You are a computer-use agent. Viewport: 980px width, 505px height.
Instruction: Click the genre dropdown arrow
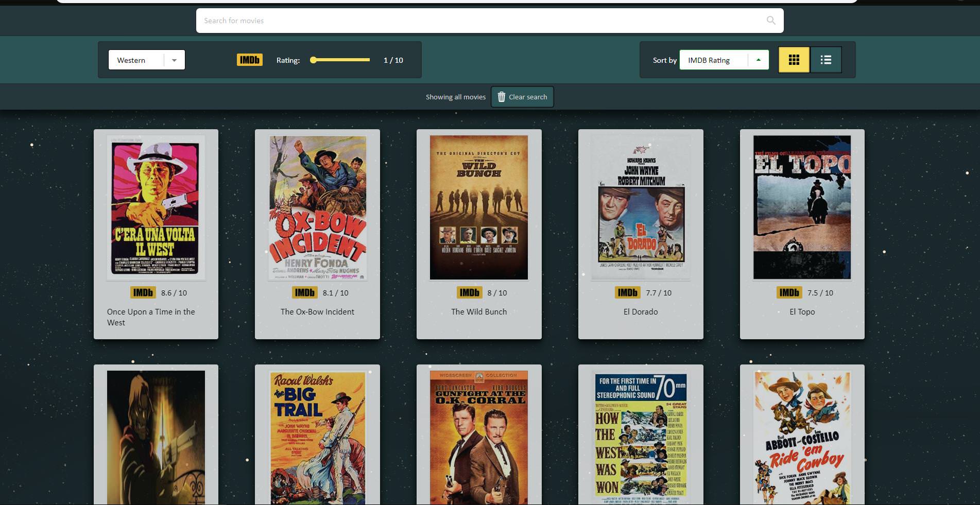click(x=174, y=60)
